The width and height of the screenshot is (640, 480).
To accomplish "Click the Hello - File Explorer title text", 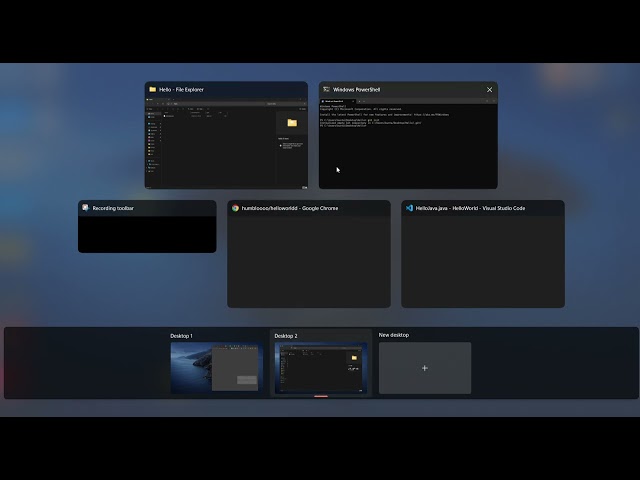I will pyautogui.click(x=181, y=89).
